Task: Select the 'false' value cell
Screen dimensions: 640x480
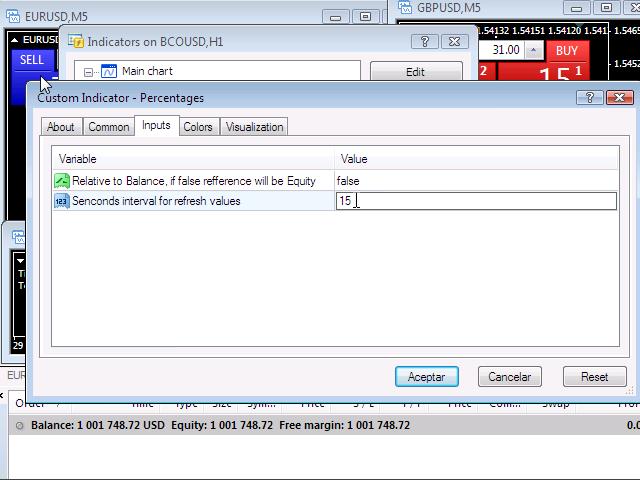Action: (x=476, y=181)
